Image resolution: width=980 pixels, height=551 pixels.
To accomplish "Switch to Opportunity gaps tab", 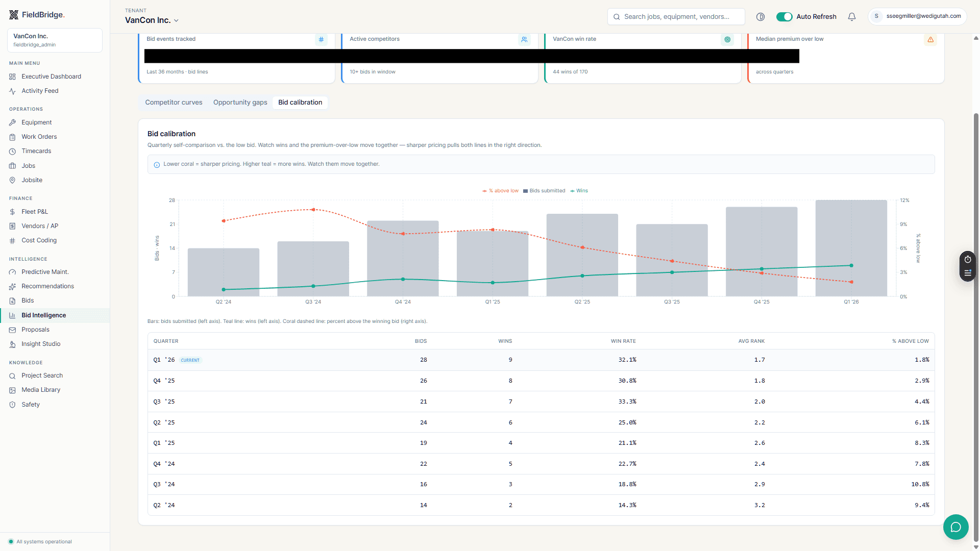I will point(240,103).
